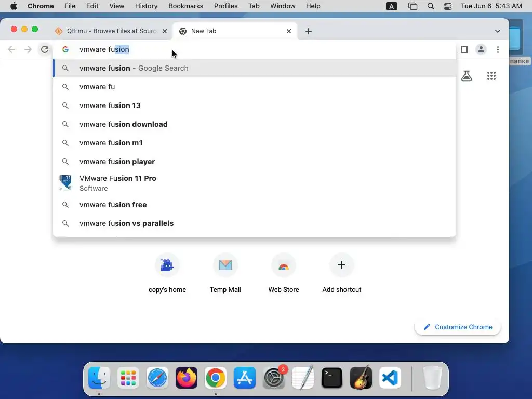Open the side panel icon
Screen dimensions: 532x399
tap(464, 49)
